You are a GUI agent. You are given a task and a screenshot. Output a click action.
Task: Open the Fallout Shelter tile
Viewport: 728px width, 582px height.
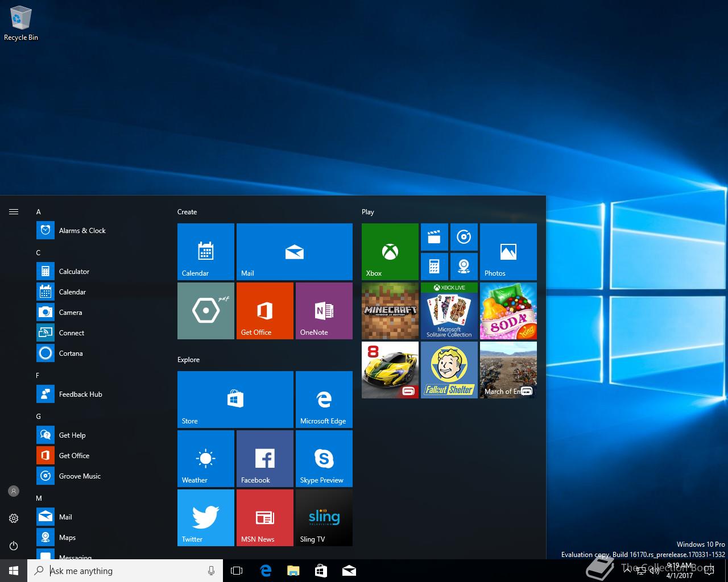[x=449, y=370]
